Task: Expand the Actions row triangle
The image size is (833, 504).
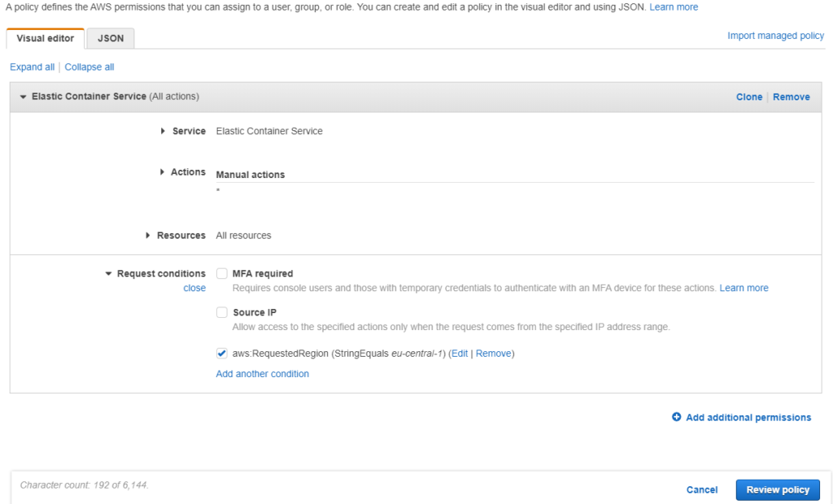Action: pyautogui.click(x=163, y=172)
